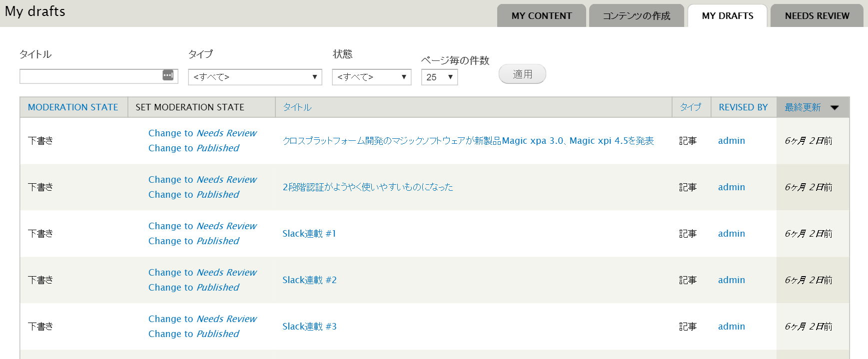868x359 pixels.
Task: Open the 状態 filter dropdown
Action: 371,77
